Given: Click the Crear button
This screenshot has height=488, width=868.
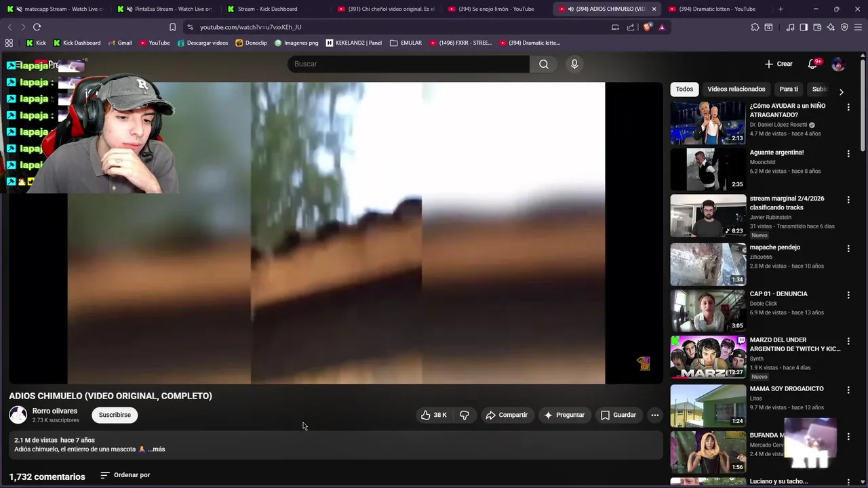Looking at the screenshot, I should (778, 64).
